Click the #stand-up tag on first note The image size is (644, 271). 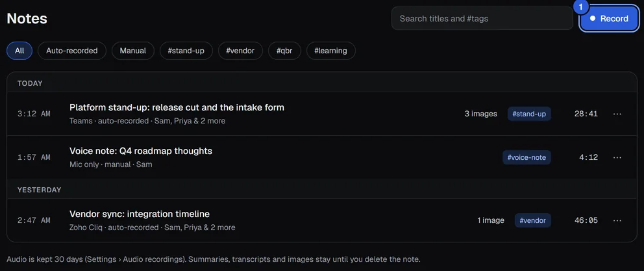point(529,114)
